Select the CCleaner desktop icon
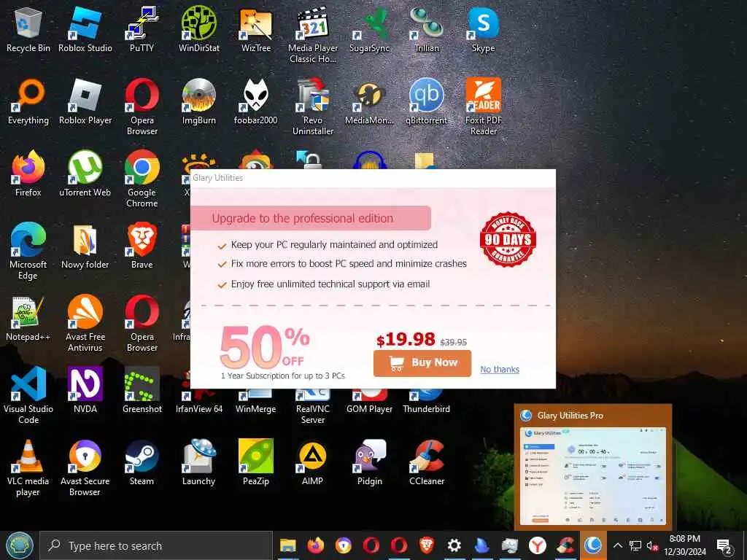747x560 pixels. coord(426,462)
